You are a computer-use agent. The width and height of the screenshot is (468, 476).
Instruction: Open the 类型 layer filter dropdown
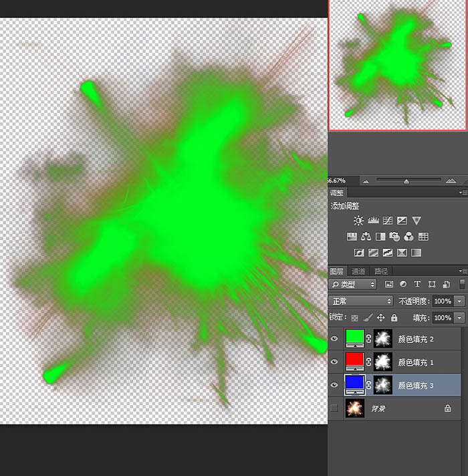(354, 284)
